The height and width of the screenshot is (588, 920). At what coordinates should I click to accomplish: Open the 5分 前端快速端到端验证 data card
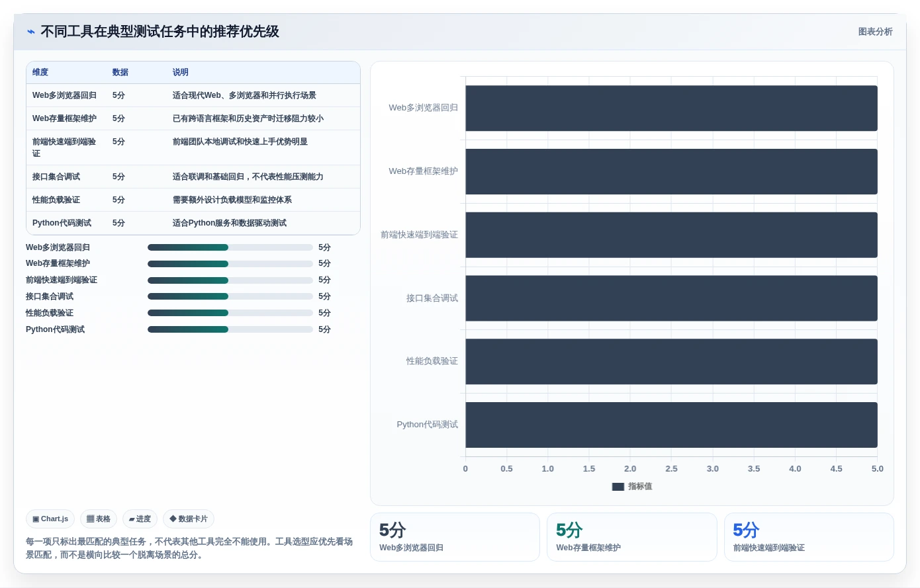click(x=809, y=537)
